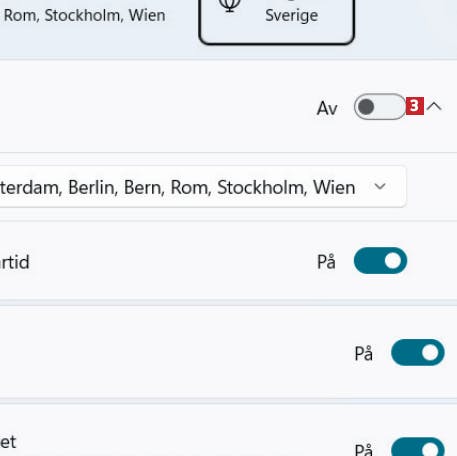
Task: Click the rtid setting label
Action: (14, 262)
